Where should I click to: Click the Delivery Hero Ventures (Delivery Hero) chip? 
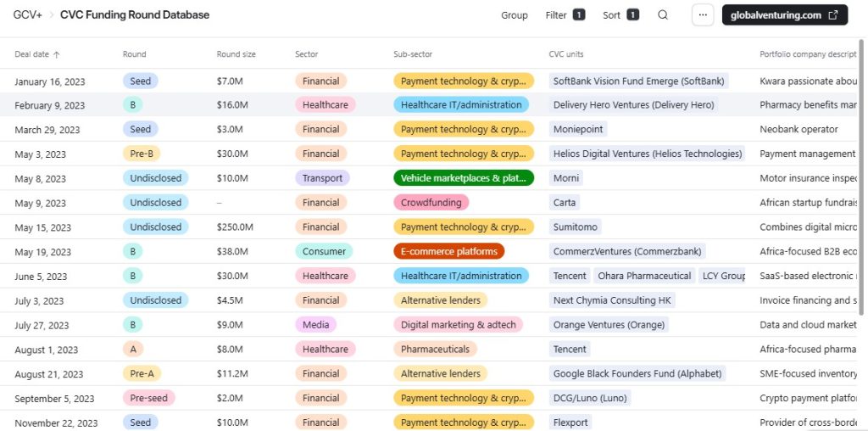click(634, 104)
